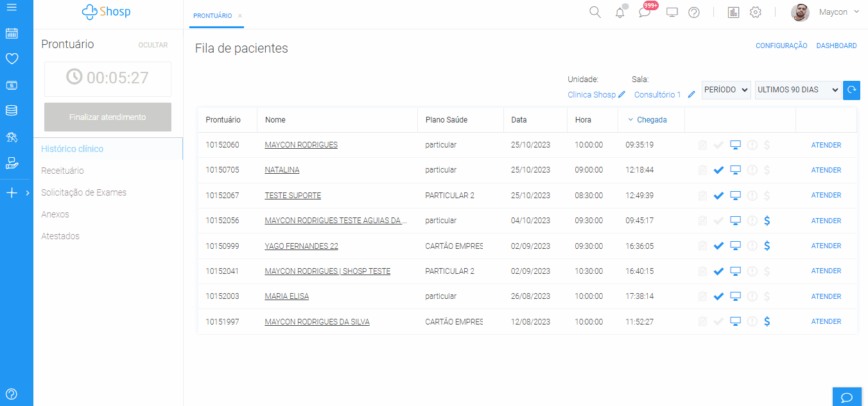Select Solicitação de Exames menu item
The width and height of the screenshot is (868, 406).
(x=84, y=192)
